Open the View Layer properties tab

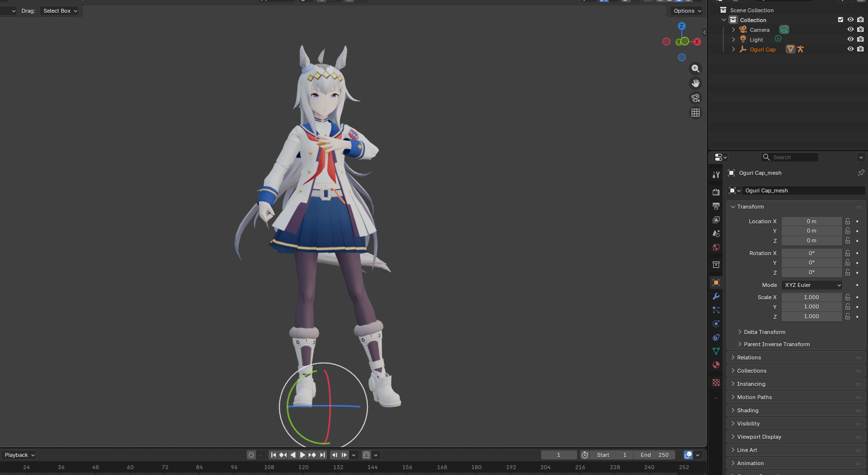[x=716, y=220]
